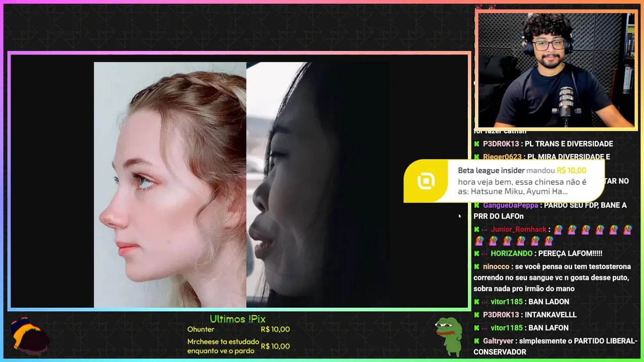Click the R$ 10,00 amount beside Mrcheese

click(x=275, y=346)
